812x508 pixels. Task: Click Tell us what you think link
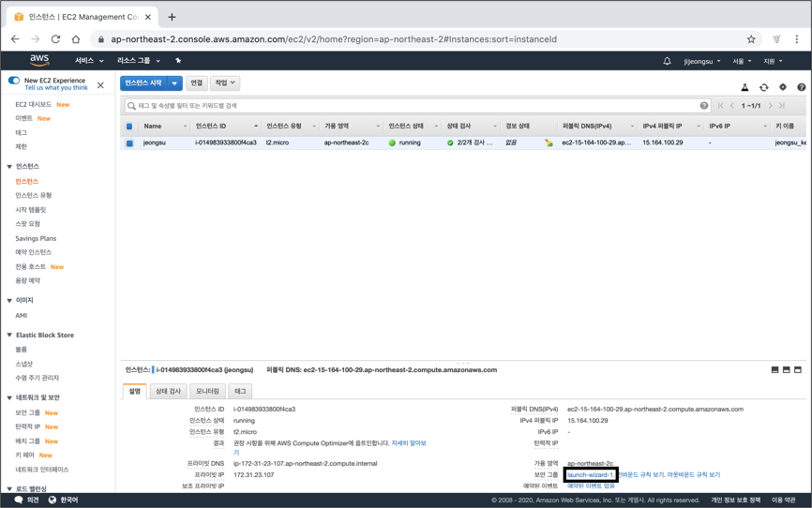tap(56, 88)
